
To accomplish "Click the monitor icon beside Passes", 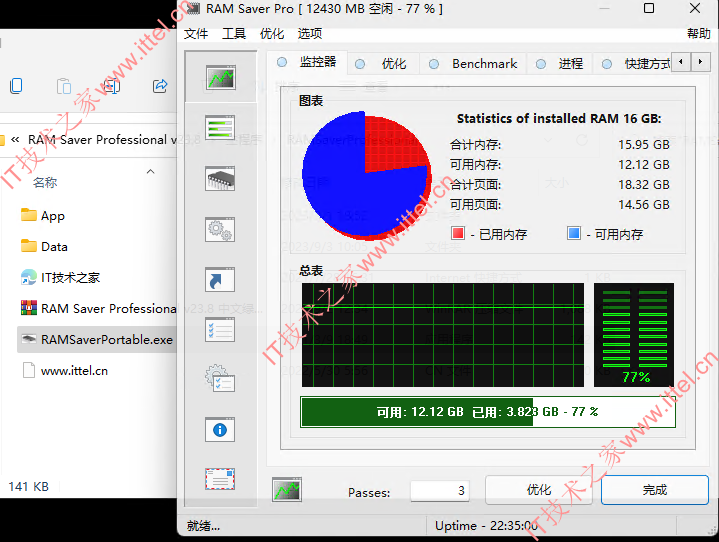I will [287, 490].
